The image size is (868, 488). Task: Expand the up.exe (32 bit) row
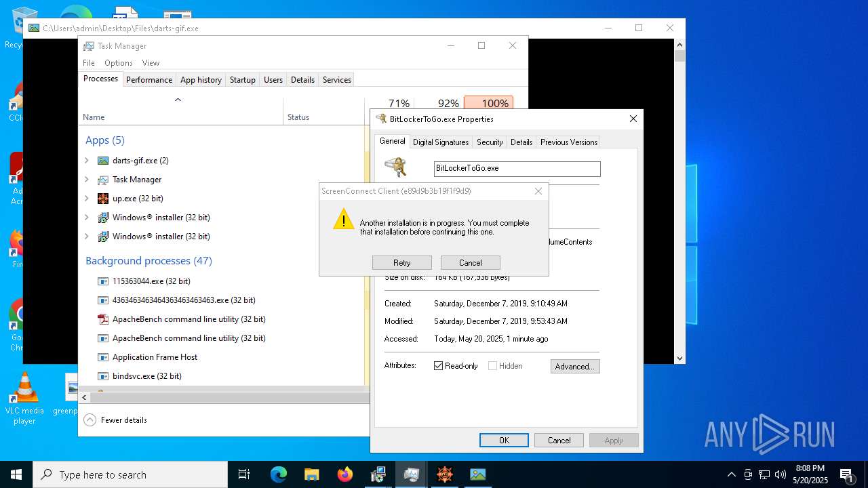pos(86,199)
